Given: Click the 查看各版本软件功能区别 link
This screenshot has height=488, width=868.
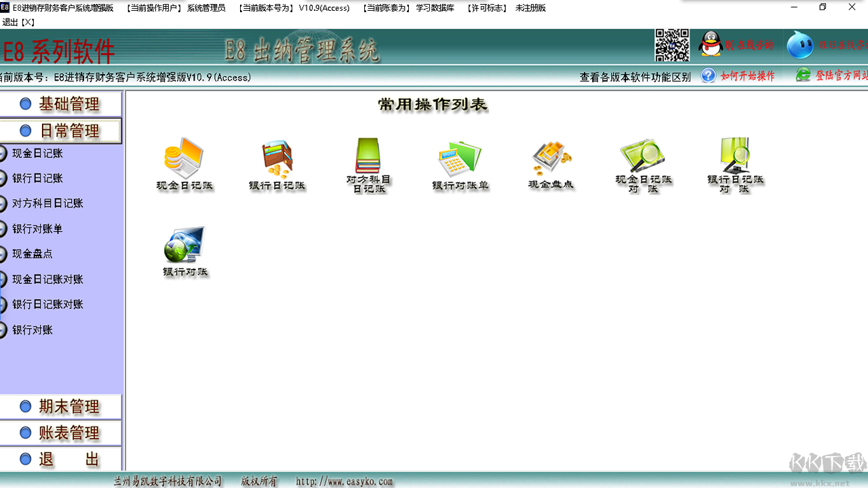Looking at the screenshot, I should [x=635, y=77].
